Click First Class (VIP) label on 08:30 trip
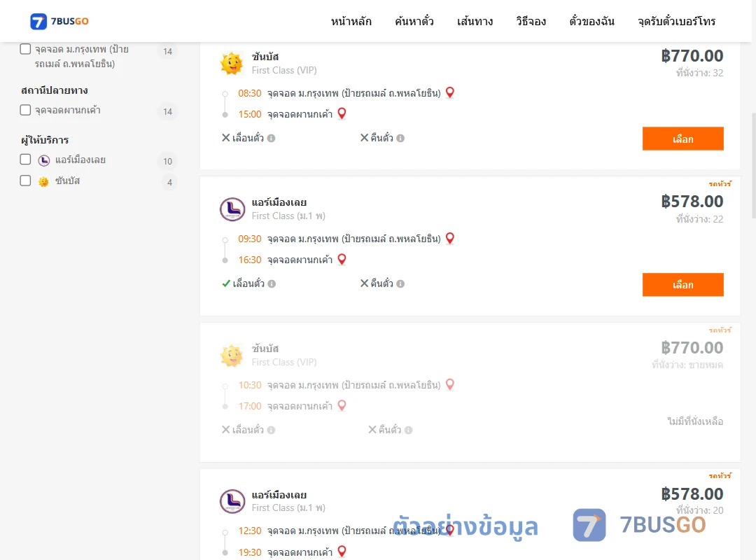Screen dimensions: 756x560 point(284,71)
